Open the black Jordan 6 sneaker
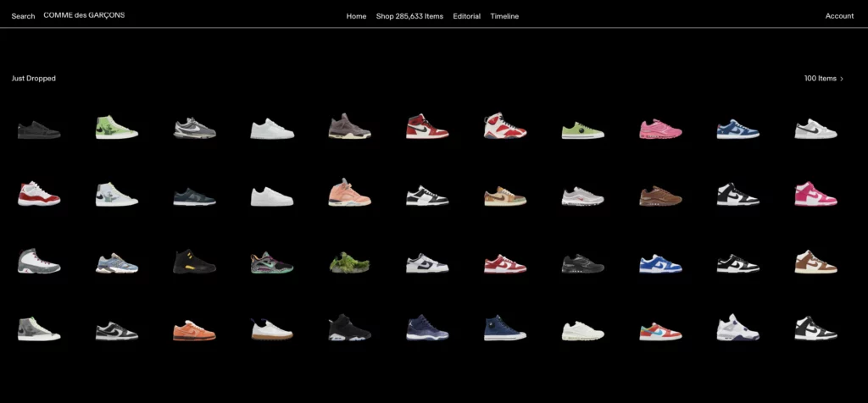 coord(349,328)
